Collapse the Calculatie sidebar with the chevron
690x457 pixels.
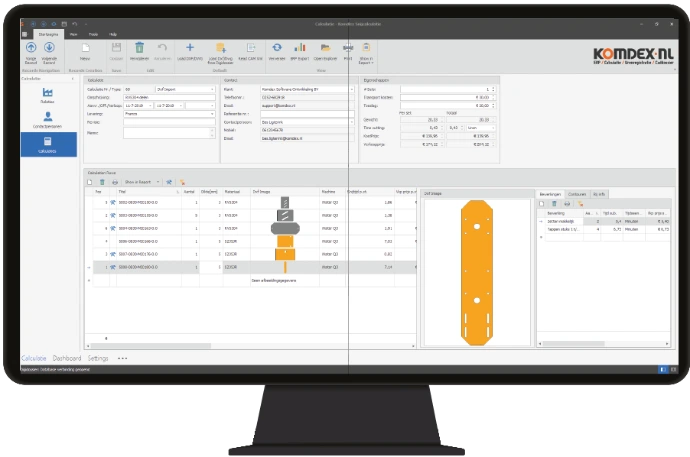(x=73, y=79)
